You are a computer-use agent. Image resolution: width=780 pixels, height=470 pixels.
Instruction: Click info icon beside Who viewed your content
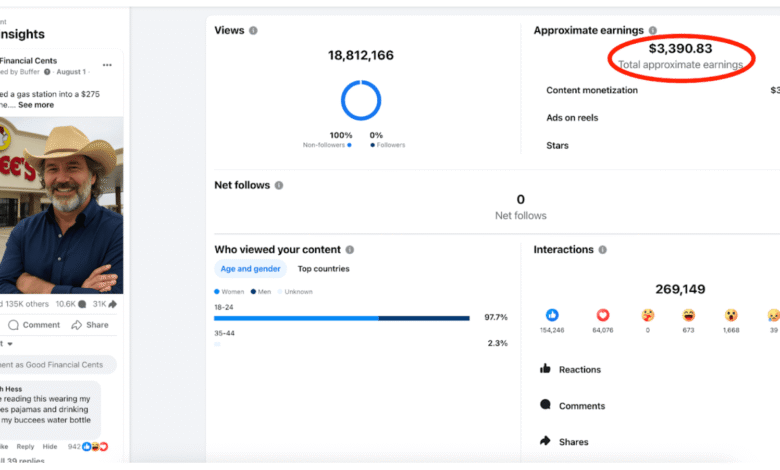[350, 250]
